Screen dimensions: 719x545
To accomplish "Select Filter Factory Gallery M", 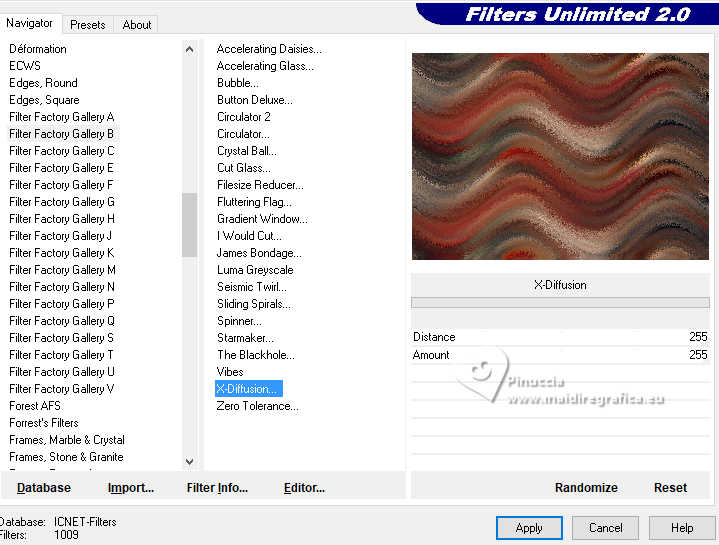I will (x=62, y=270).
